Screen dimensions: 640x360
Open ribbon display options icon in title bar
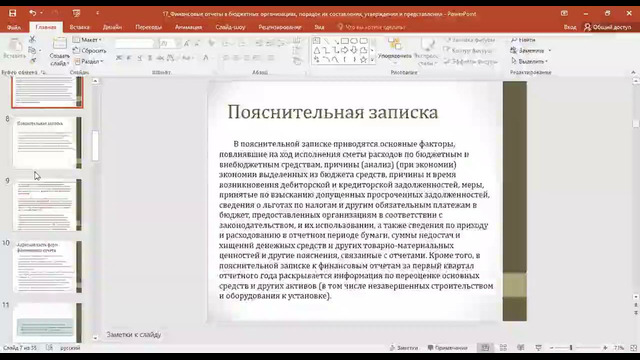pos(564,13)
